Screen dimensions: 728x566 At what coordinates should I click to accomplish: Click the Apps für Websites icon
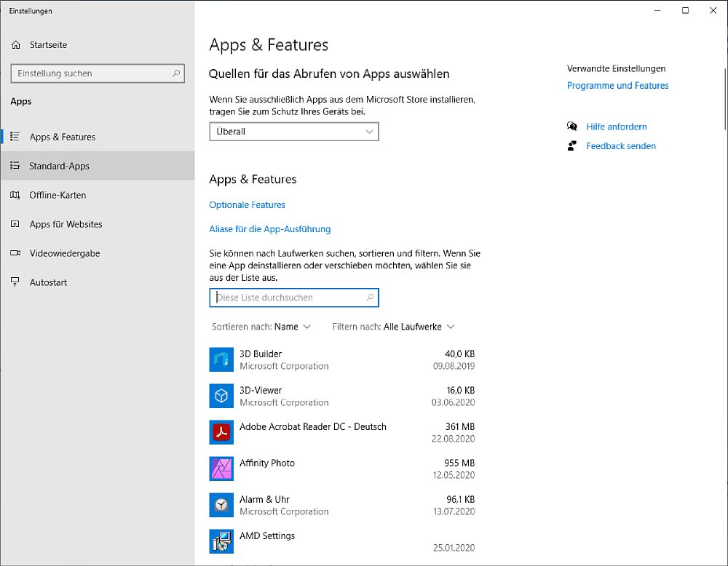15,224
